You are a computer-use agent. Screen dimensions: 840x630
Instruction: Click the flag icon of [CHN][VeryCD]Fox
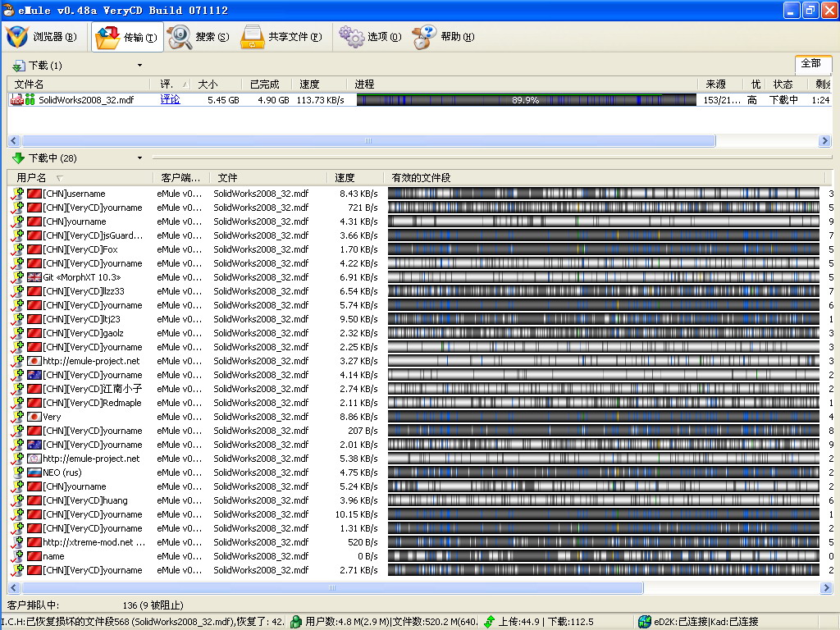coord(34,249)
